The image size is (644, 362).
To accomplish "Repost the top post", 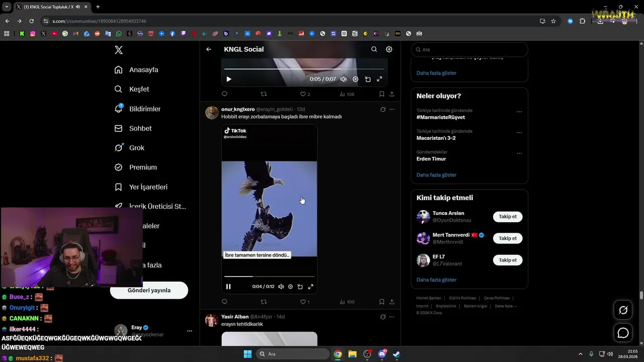I will 264,94.
